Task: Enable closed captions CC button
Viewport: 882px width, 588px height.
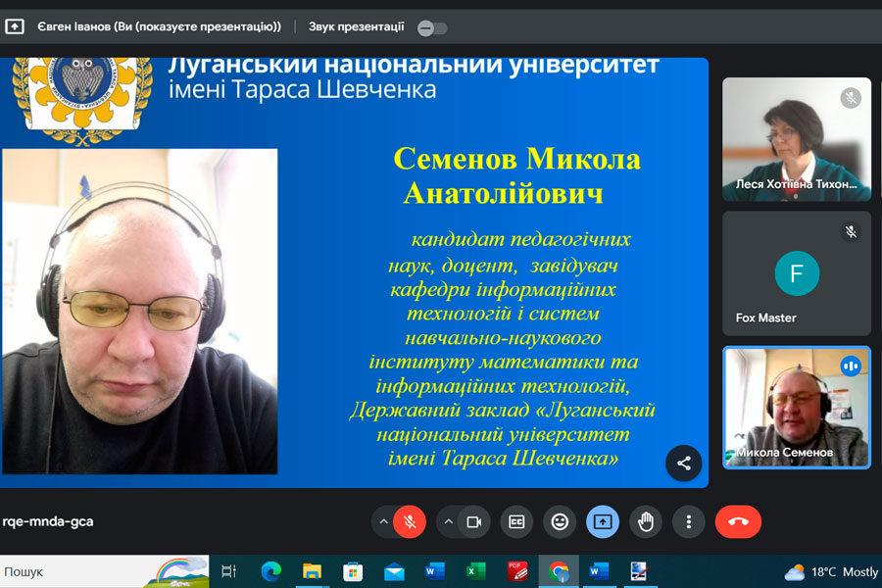Action: 516,522
